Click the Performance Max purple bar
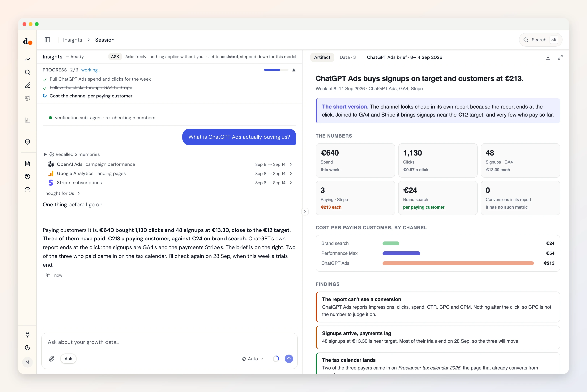Screen dimensions: 587x392 pos(401,253)
